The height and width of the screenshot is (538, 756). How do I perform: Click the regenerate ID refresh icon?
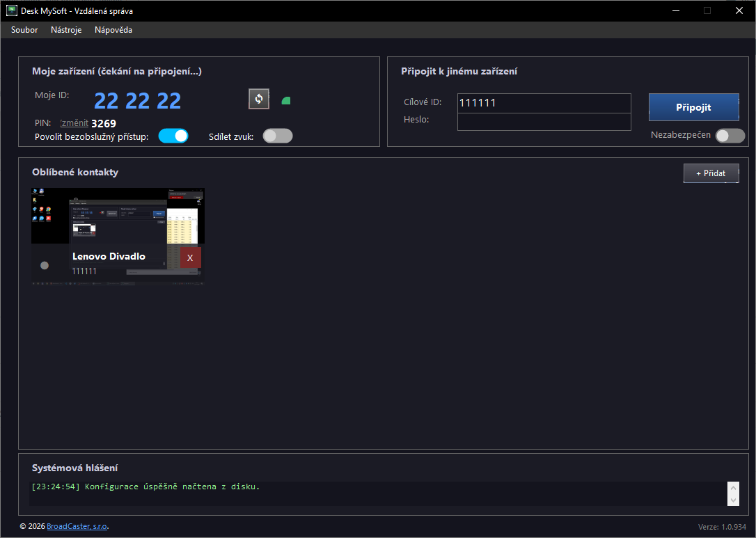coord(259,99)
